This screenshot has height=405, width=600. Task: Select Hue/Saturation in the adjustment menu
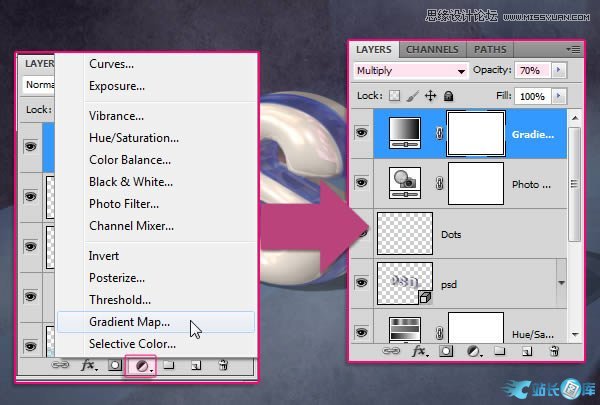pos(134,138)
